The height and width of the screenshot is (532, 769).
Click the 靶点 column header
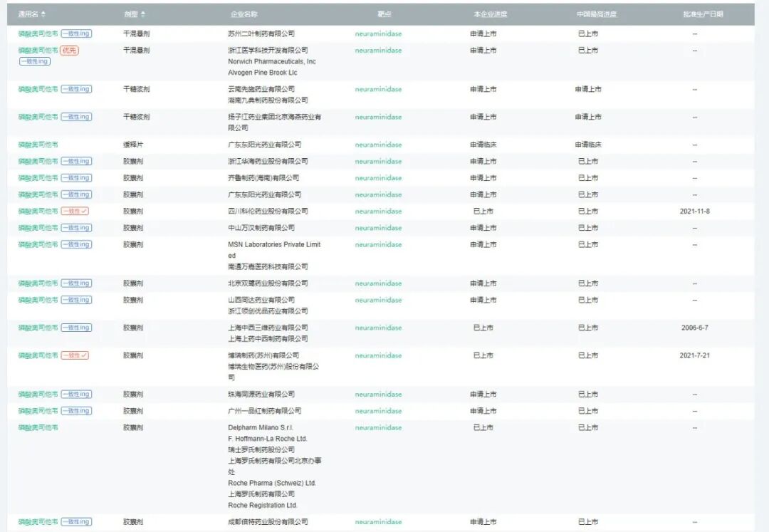coord(384,14)
